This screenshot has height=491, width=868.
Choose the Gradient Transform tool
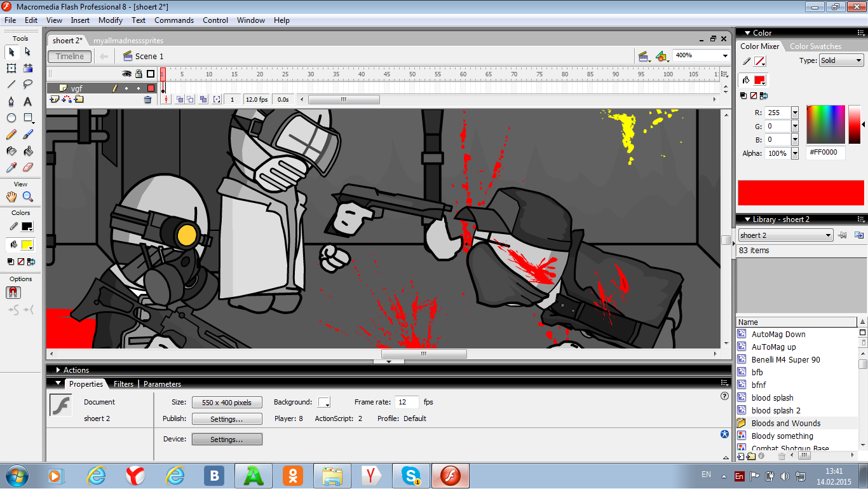click(28, 68)
